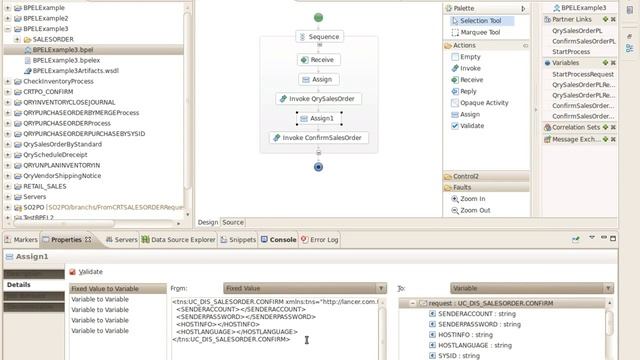Image resolution: width=640 pixels, height=360 pixels.
Task: Collapse the BPELExample3 project
Action: tap(7, 29)
